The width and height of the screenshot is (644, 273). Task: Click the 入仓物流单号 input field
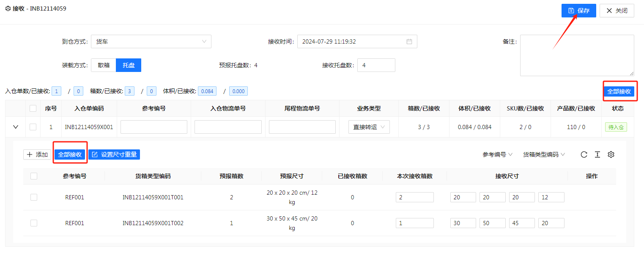[x=228, y=127]
